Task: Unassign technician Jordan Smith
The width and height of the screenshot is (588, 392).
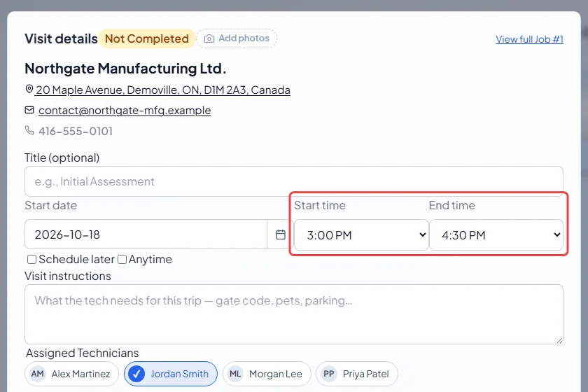Action: pyautogui.click(x=171, y=374)
